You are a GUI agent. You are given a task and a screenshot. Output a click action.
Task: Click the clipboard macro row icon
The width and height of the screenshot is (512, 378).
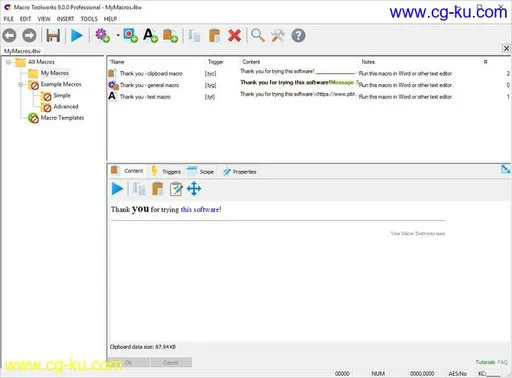pyautogui.click(x=112, y=73)
